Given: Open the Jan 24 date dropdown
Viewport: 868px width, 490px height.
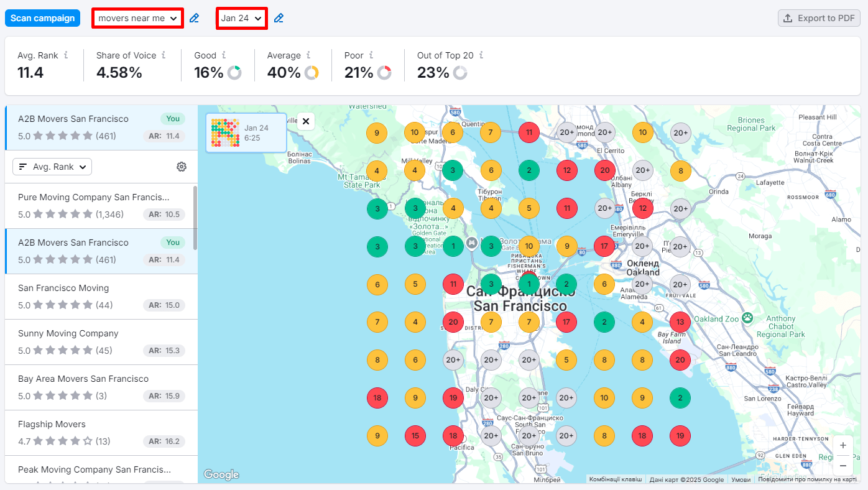Looking at the screenshot, I should click(x=242, y=18).
